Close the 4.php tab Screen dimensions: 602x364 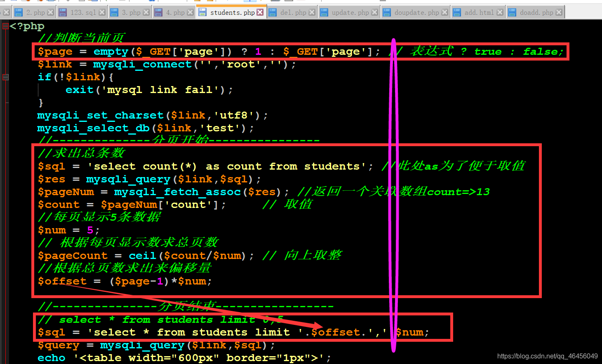(x=190, y=12)
